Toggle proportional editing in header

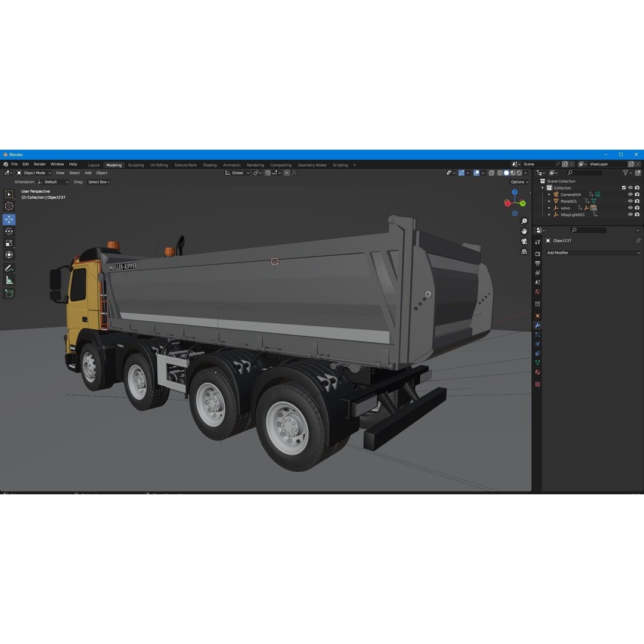pos(287,173)
